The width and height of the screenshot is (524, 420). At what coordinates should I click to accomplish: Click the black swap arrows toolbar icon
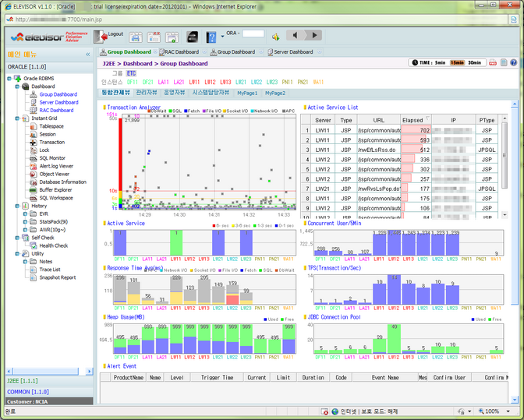(192, 37)
